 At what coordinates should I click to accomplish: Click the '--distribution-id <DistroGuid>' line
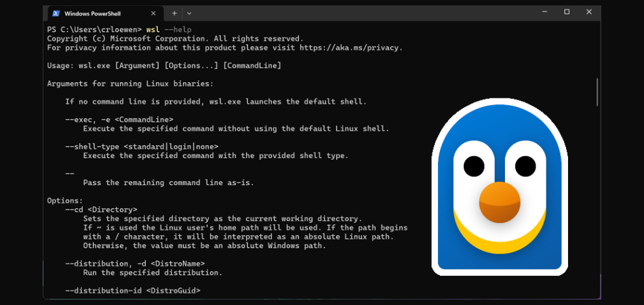pos(133,291)
